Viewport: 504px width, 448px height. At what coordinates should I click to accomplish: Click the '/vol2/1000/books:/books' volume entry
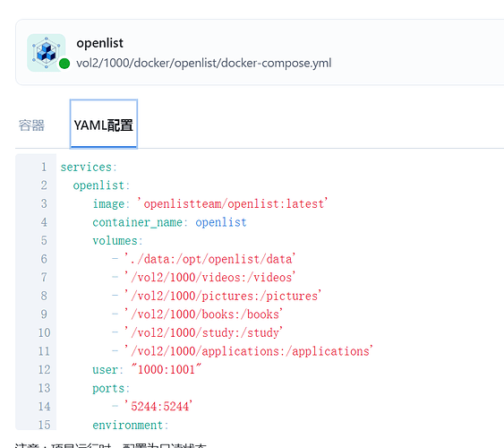coord(203,314)
